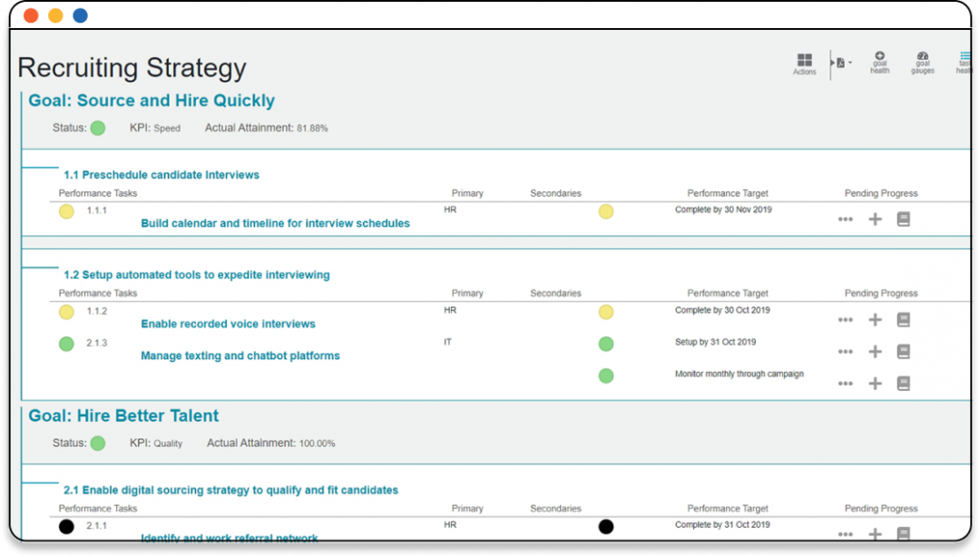Click the PDF export icon

coord(841,63)
